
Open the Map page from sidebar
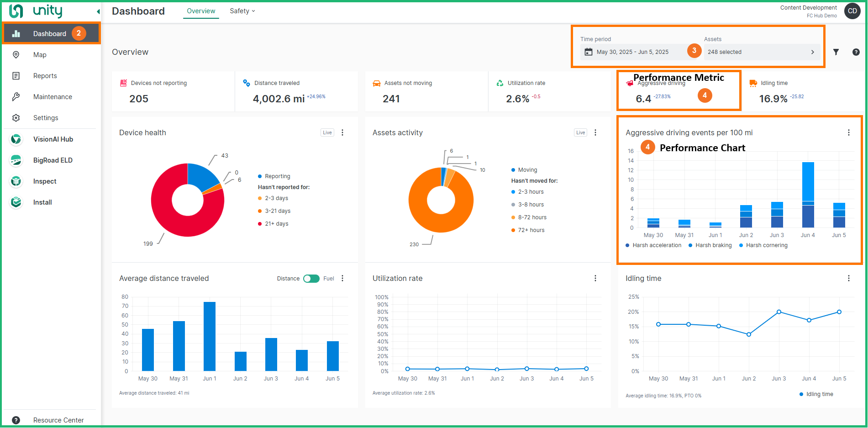tap(40, 55)
